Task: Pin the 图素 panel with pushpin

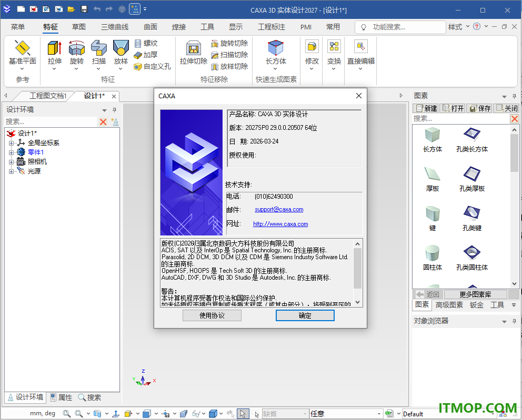Action: [514, 96]
